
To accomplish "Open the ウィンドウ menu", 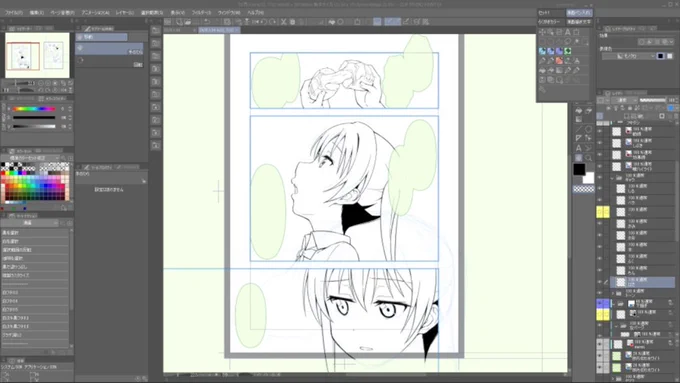I will pos(229,13).
